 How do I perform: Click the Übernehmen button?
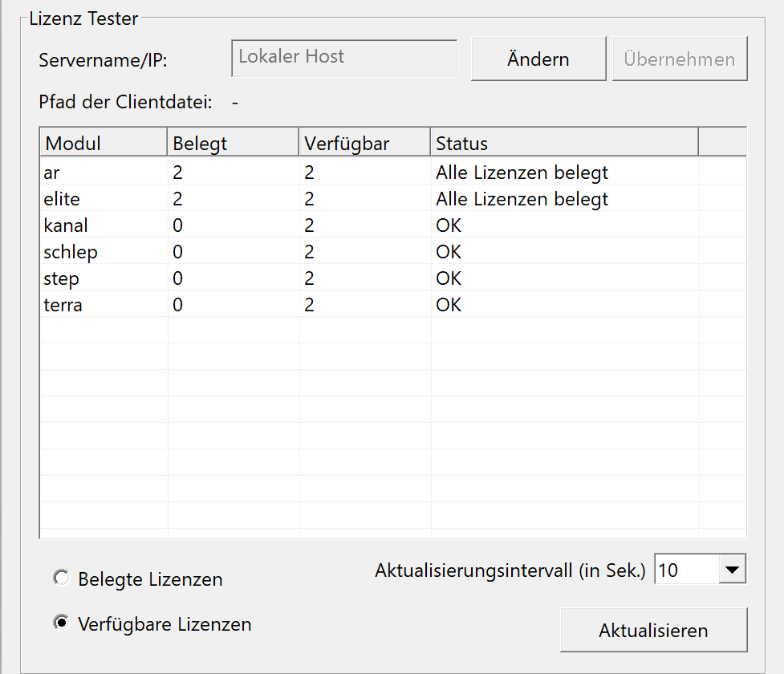[679, 59]
